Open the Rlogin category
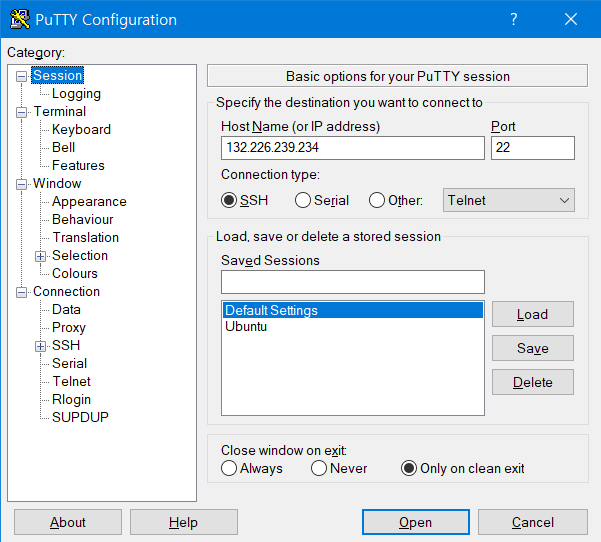Screen dimensions: 601x542 click(x=71, y=400)
